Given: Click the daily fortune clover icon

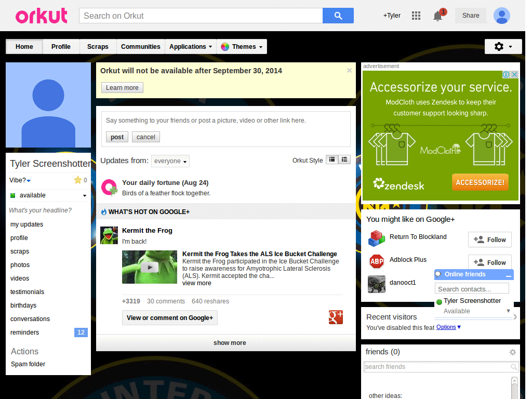Looking at the screenshot, I should (x=109, y=187).
